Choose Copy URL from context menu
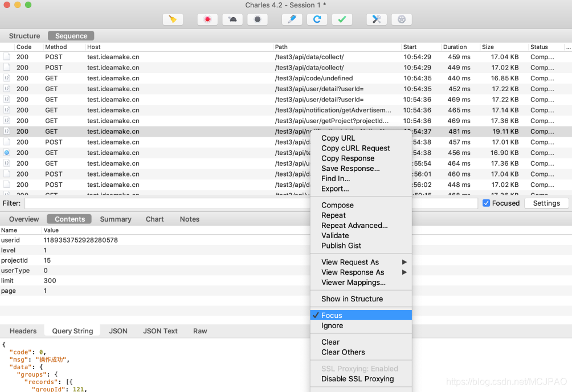Image resolution: width=572 pixels, height=392 pixels. (x=338, y=138)
